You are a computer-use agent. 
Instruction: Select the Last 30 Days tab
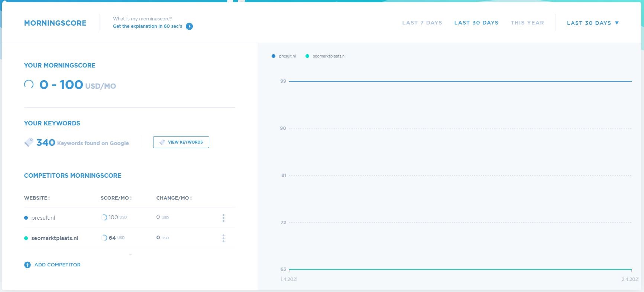[476, 23]
